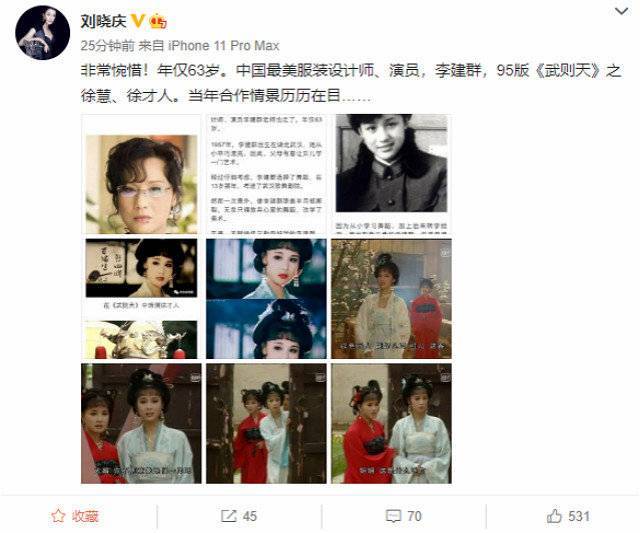Click the crown membership badge icon
The width and height of the screenshot is (640, 533).
coord(158,21)
